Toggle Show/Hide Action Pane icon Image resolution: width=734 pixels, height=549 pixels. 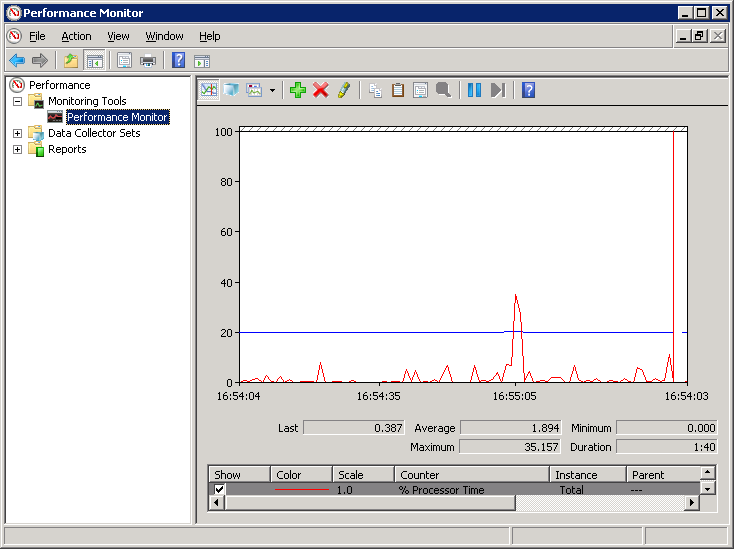click(x=202, y=61)
